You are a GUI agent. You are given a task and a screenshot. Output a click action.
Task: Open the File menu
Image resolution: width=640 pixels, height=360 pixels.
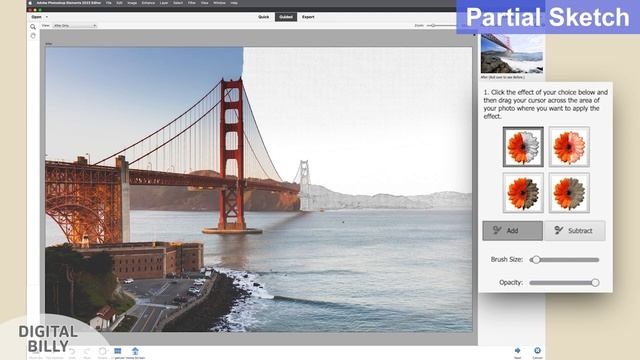tap(109, 3)
